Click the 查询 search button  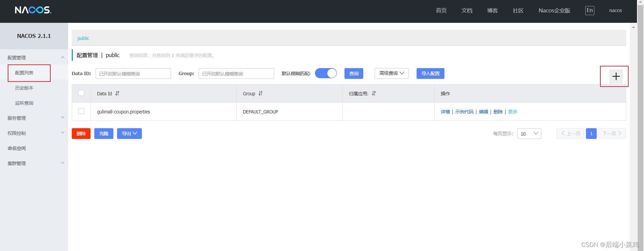354,73
